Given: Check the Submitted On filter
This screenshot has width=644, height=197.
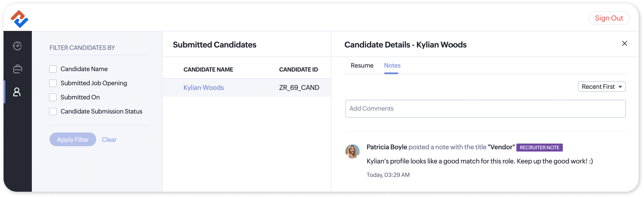Looking at the screenshot, I should coord(53,97).
